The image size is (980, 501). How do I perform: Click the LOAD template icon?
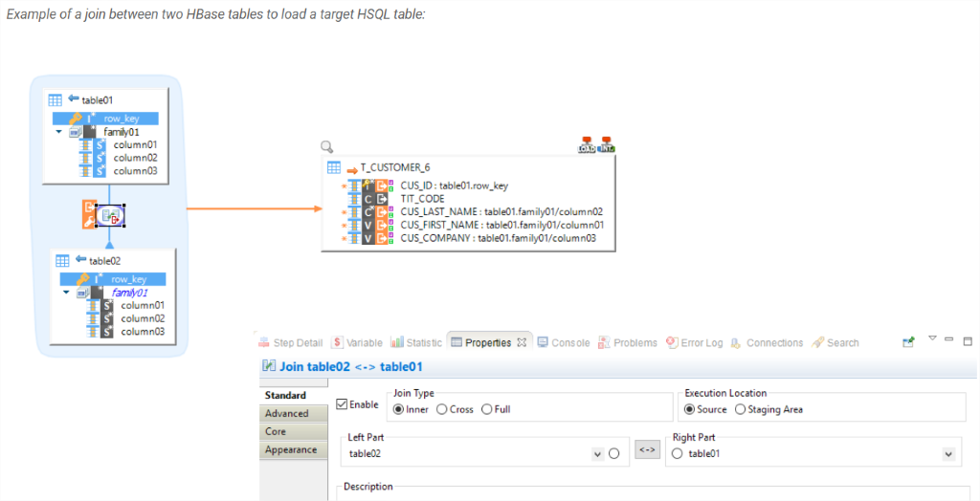click(x=587, y=145)
